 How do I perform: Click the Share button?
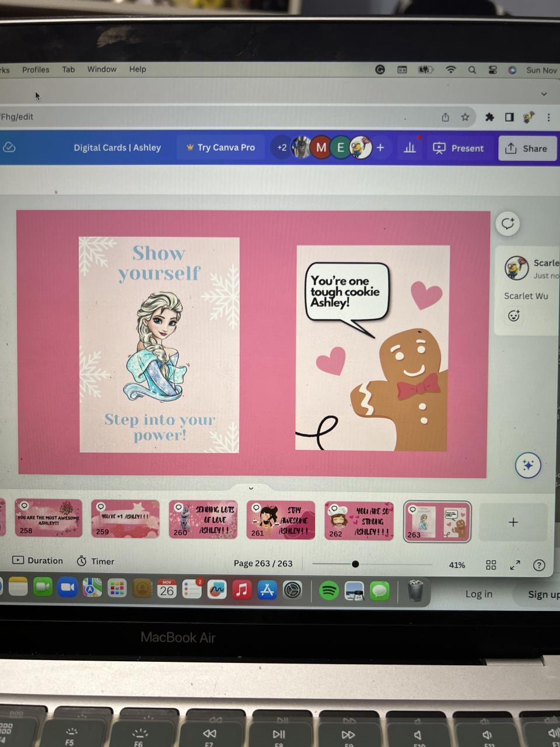pos(526,148)
